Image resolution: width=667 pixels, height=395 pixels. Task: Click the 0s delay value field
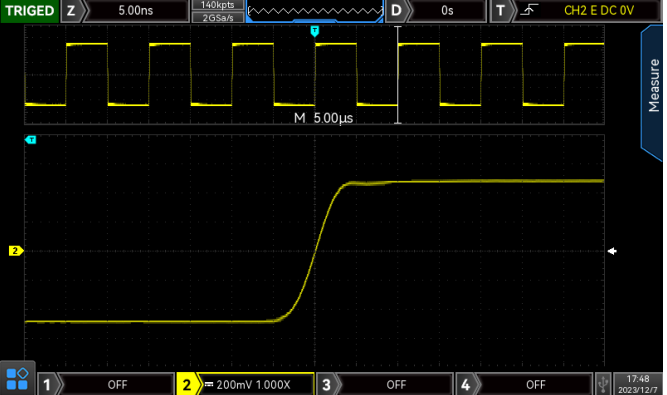(x=447, y=11)
